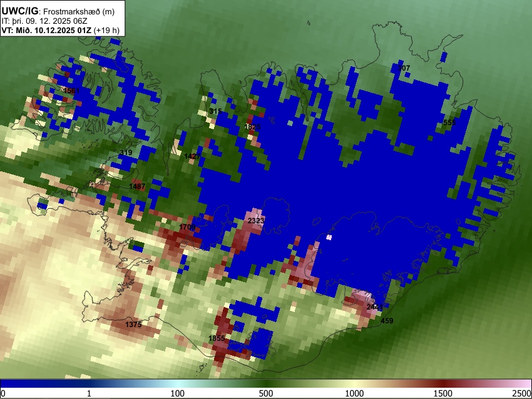Click the map value 319
Viewport: 532px width, 399px height.
[126, 153]
